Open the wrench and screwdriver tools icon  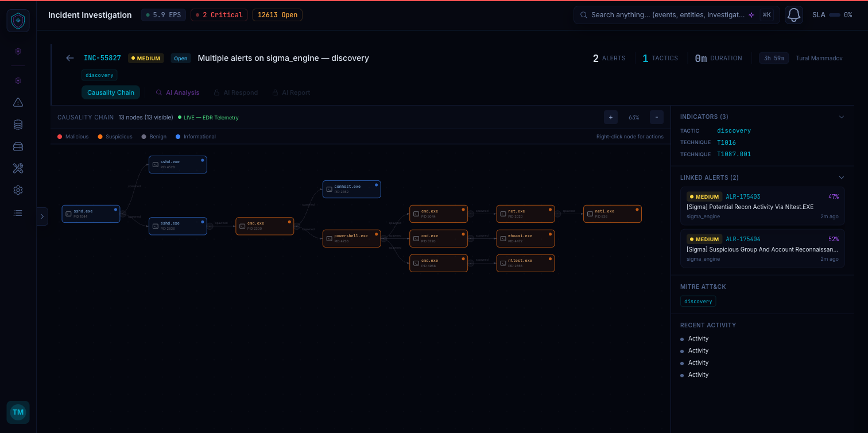(18, 168)
